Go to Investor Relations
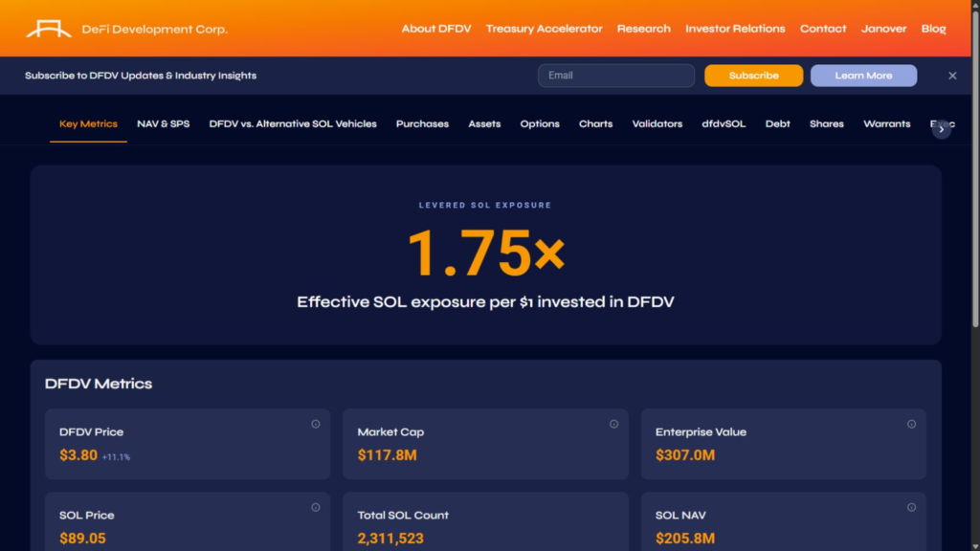This screenshot has width=980, height=551. point(735,29)
